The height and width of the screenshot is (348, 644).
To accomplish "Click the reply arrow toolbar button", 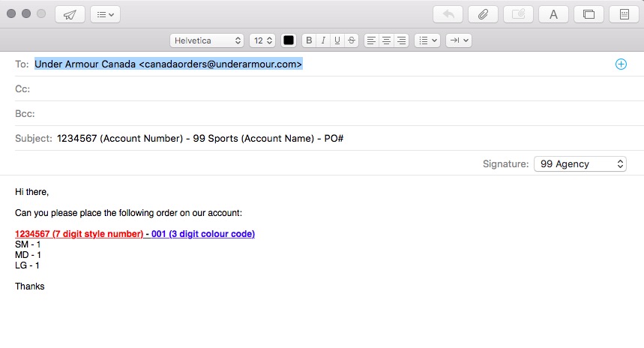I will [x=448, y=14].
